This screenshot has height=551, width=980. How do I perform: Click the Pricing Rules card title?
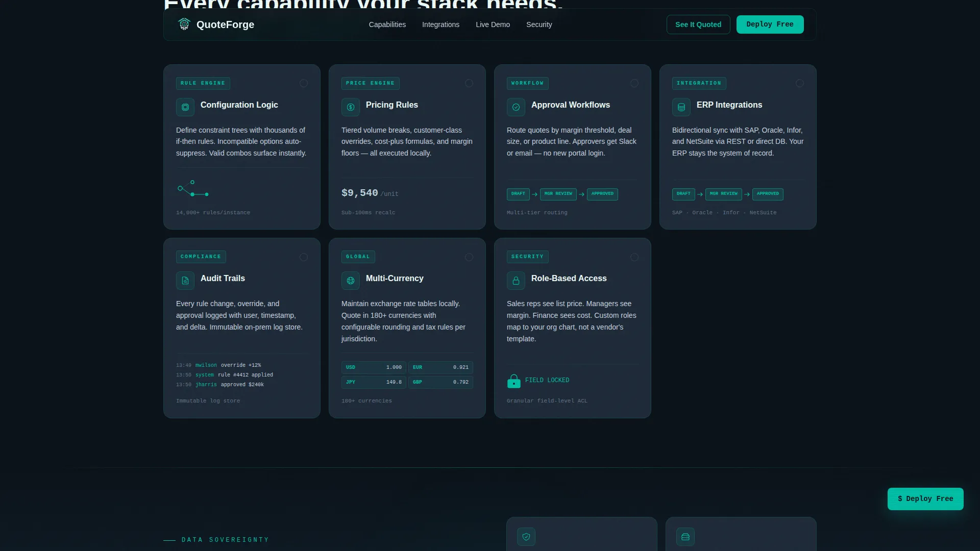391,105
